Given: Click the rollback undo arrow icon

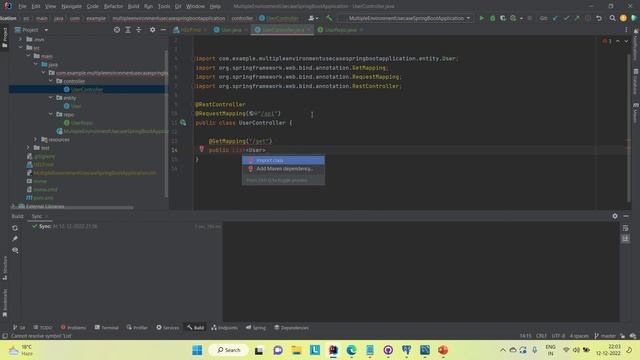Looking at the screenshot, I should point(599,18).
